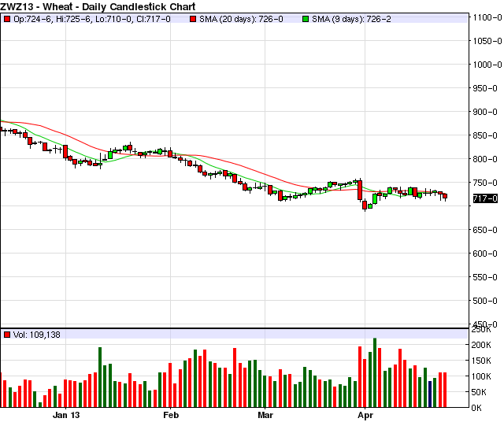Viewport: 504px width, 422px height.
Task: Click the '800-0' price axis label
Action: (485, 159)
